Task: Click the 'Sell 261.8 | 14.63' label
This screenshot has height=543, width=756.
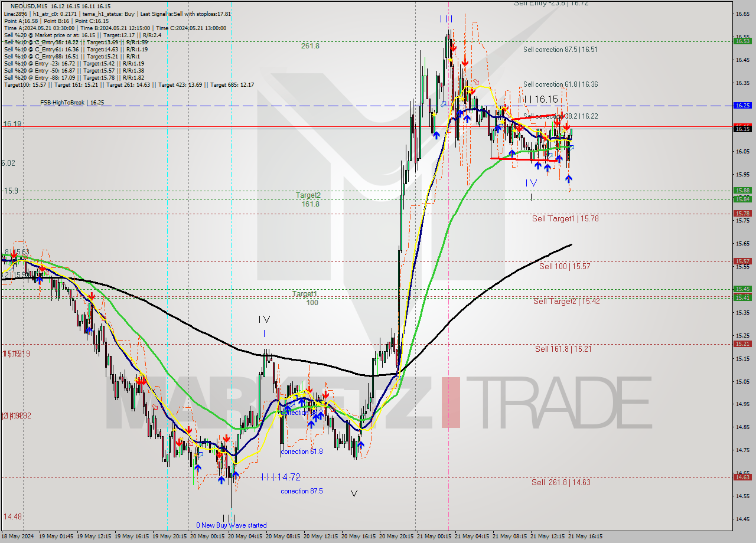Action: pos(561,482)
